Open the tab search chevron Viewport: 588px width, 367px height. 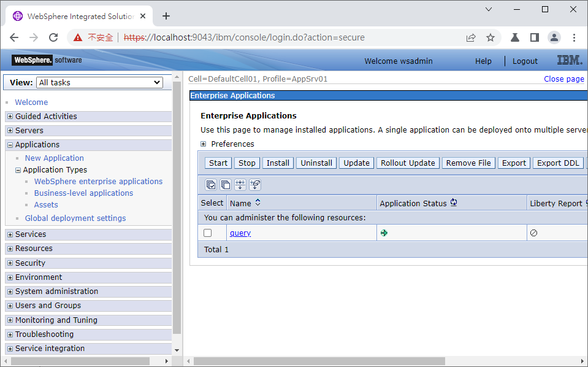[489, 9]
